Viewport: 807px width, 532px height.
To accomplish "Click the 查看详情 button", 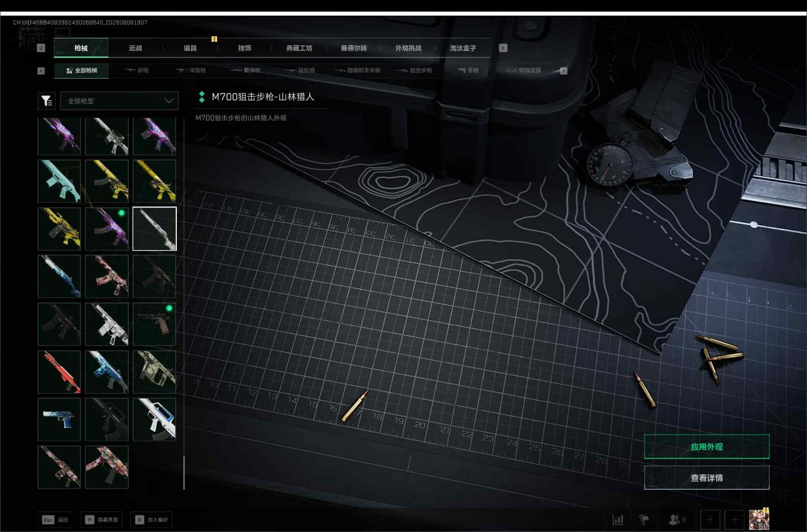I will tap(707, 478).
